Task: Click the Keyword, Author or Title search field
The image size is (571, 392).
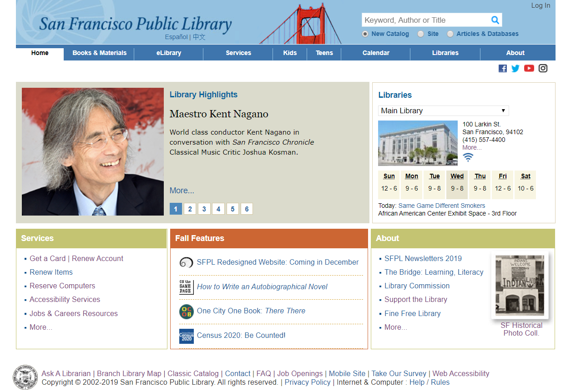Action: [426, 20]
